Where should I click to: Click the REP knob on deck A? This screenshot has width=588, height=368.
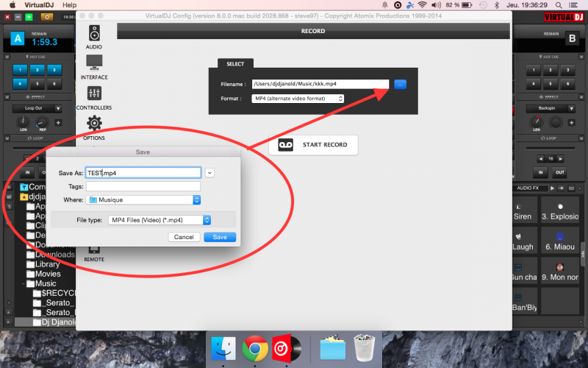click(x=42, y=122)
